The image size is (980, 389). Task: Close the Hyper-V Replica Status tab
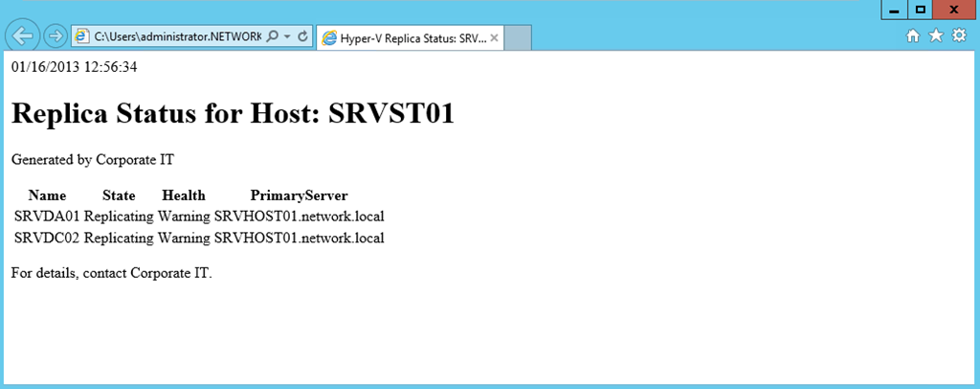pos(495,38)
